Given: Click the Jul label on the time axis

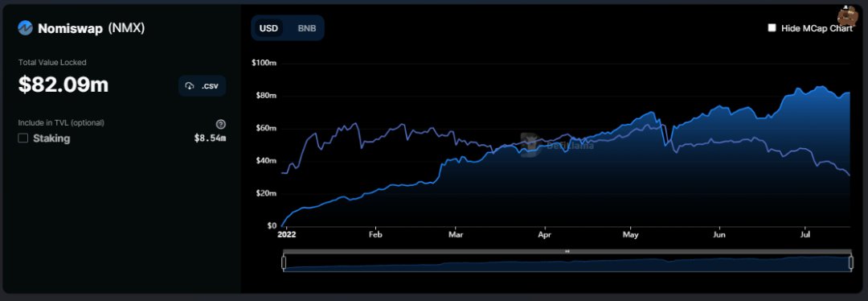Looking at the screenshot, I should click(x=805, y=235).
